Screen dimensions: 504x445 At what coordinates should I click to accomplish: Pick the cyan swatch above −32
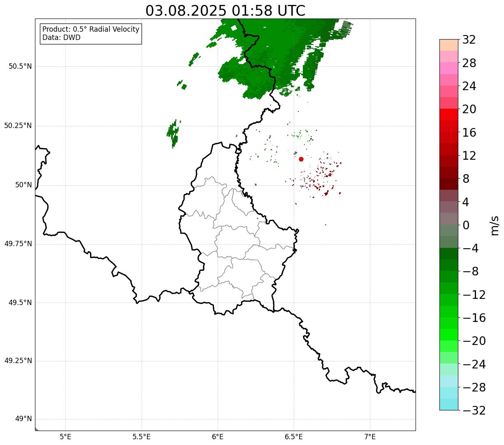click(449, 404)
